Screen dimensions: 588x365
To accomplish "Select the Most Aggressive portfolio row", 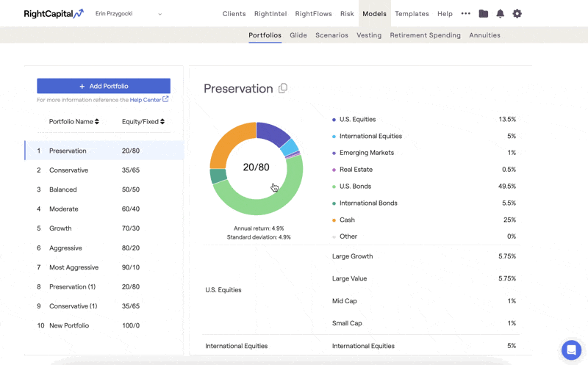I will point(104,267).
